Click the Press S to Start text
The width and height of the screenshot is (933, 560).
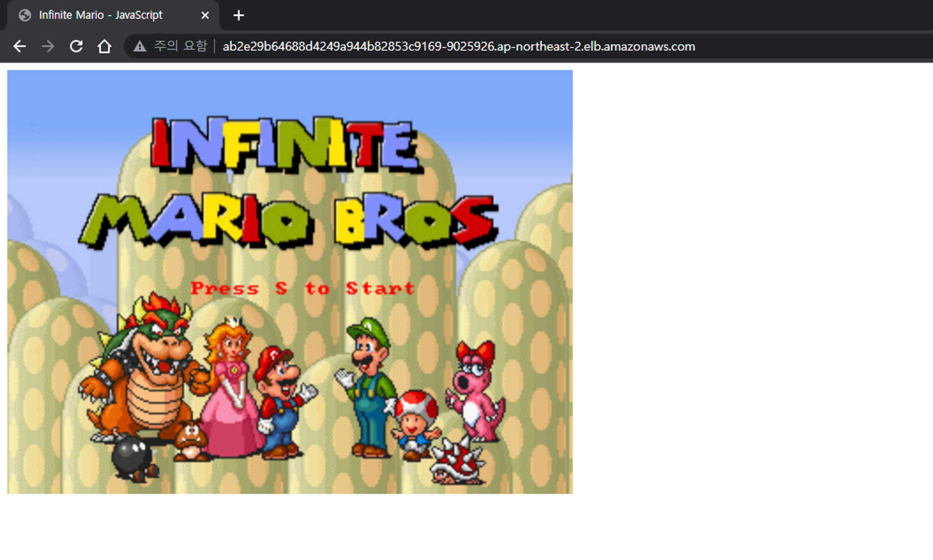[302, 288]
